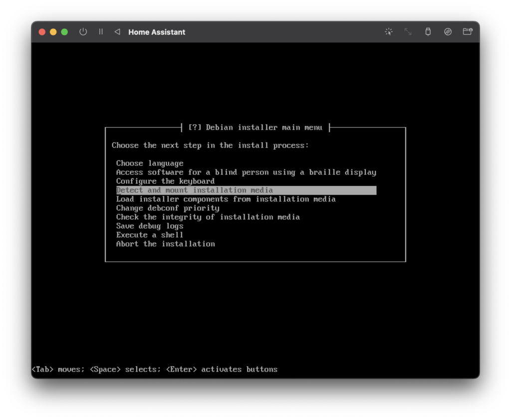The height and width of the screenshot is (420, 511).
Task: Select 'Access software for a blind person' entry
Action: (246, 173)
